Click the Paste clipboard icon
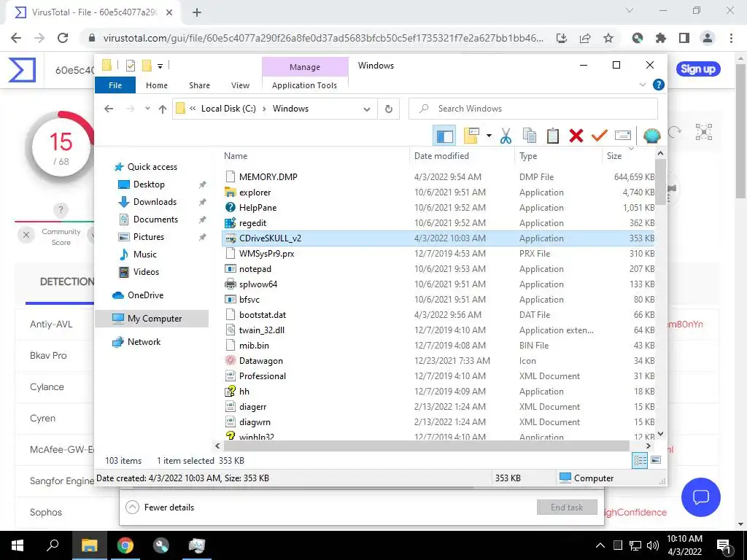The height and width of the screenshot is (560, 747). [x=553, y=136]
